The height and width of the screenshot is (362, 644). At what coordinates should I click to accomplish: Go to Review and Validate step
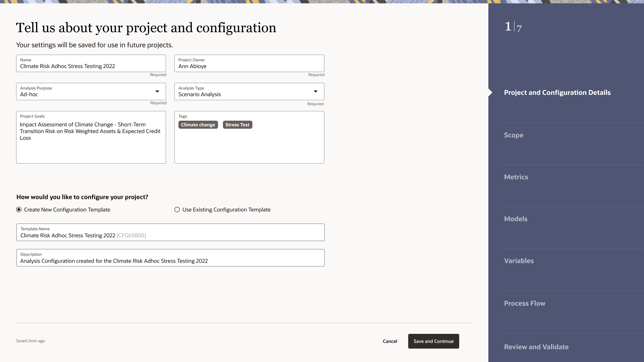click(536, 347)
